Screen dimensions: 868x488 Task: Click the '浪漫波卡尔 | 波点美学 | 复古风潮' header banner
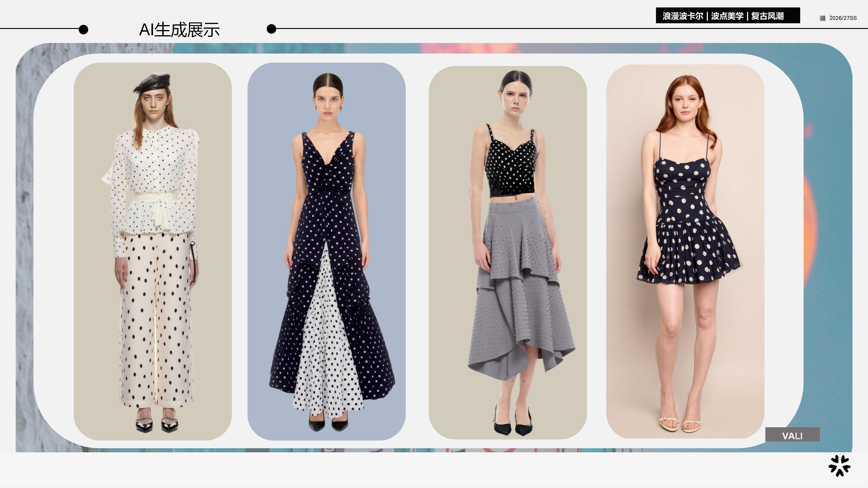tap(728, 16)
